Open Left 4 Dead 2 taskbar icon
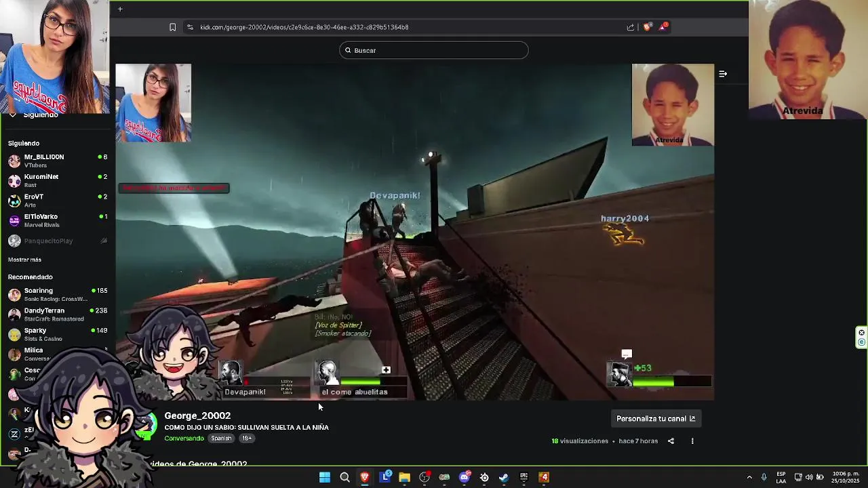This screenshot has width=868, height=488. coord(544,477)
